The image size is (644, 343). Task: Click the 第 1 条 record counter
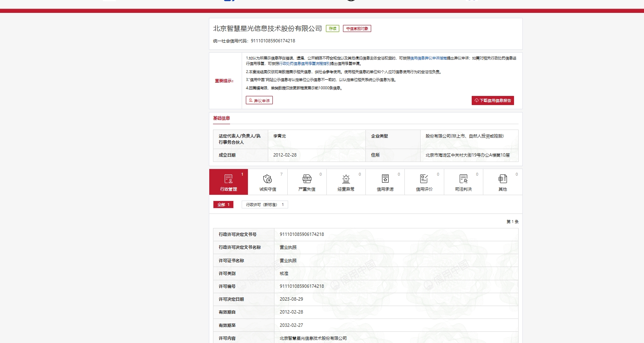coord(512,222)
